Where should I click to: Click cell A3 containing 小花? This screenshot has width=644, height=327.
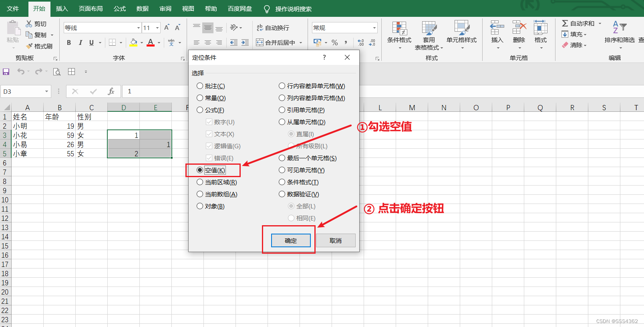28,135
